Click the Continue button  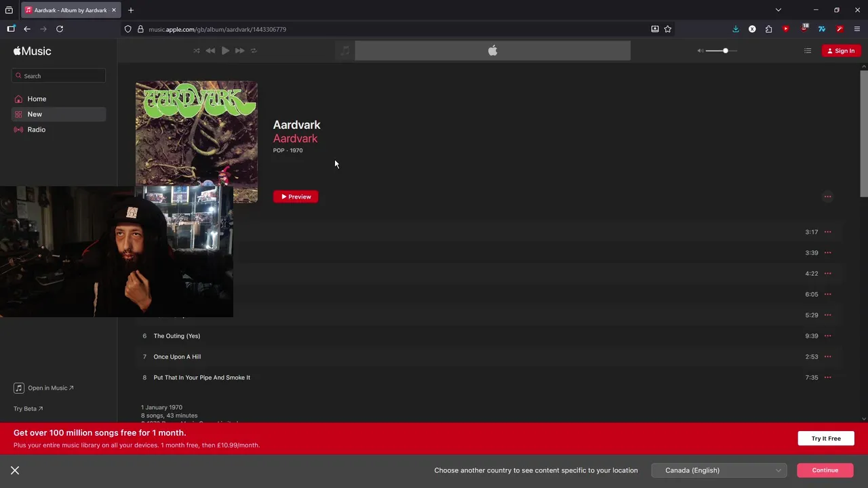(825, 470)
